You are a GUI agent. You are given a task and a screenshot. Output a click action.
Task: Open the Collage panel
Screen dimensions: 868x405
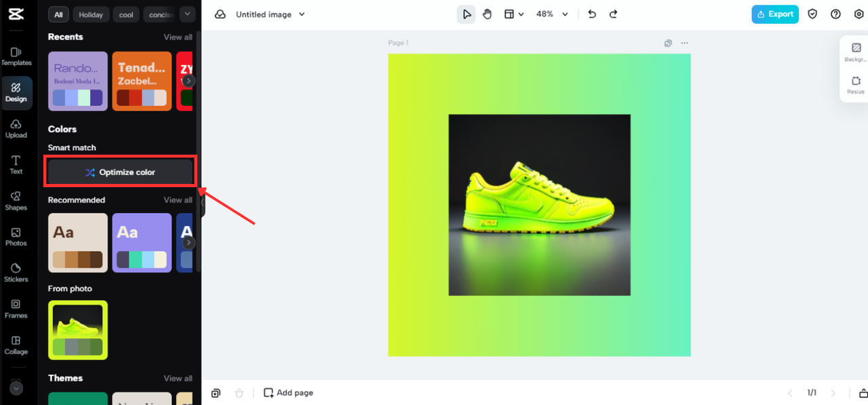tap(16, 345)
